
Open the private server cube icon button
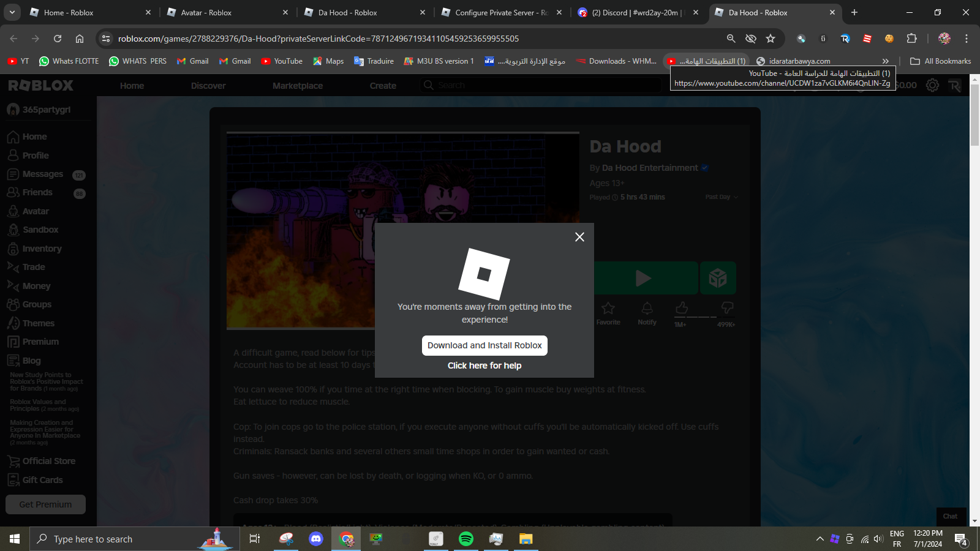718,279
